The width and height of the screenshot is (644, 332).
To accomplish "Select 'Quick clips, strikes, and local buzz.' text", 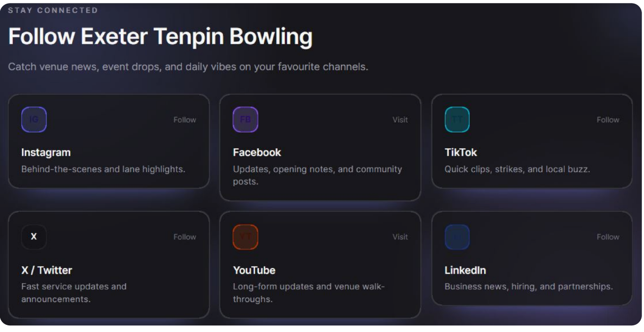I will [x=517, y=169].
